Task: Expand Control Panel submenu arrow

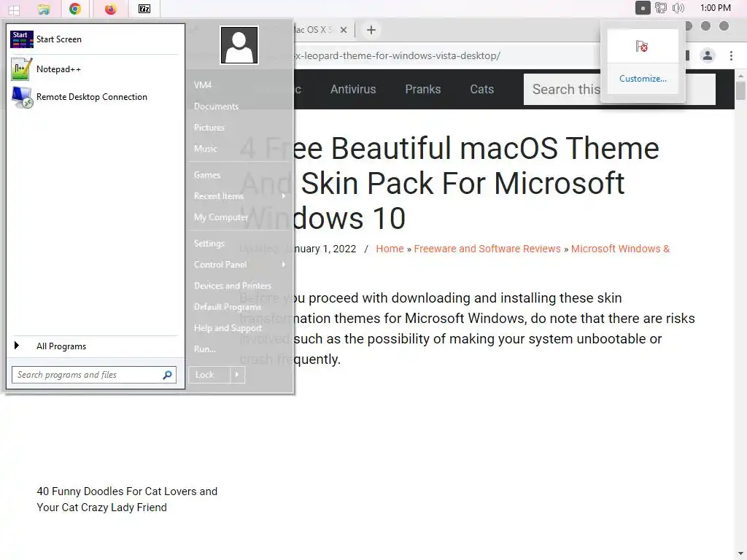Action: coord(284,264)
